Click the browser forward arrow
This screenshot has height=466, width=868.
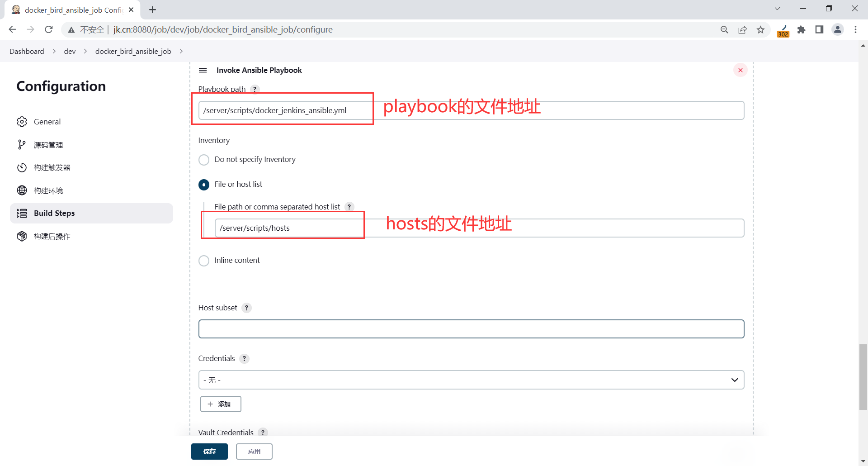(x=31, y=29)
